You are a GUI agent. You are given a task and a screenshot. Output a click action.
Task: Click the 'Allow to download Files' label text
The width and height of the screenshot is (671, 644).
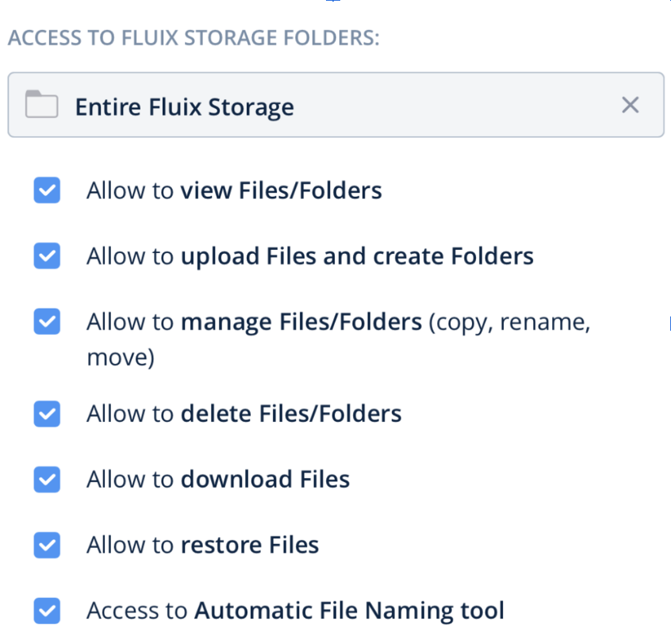pyautogui.click(x=218, y=479)
